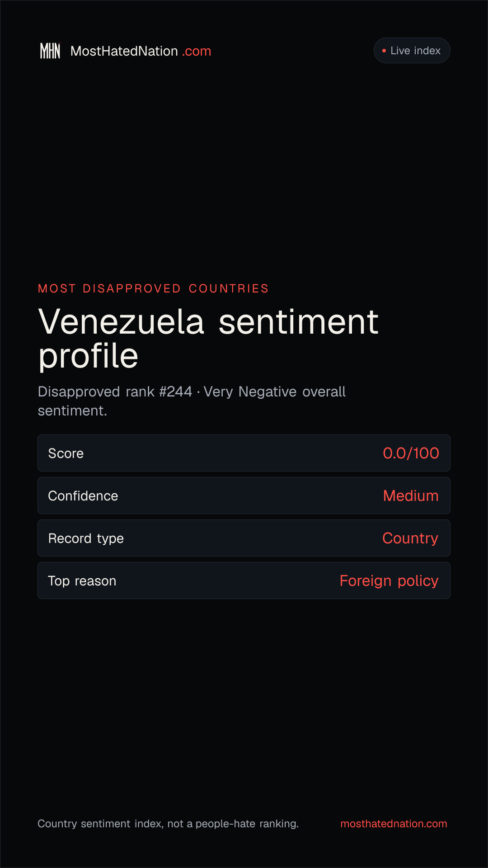
Task: Click the Venezuela sentiment profile heading
Action: coord(208,339)
